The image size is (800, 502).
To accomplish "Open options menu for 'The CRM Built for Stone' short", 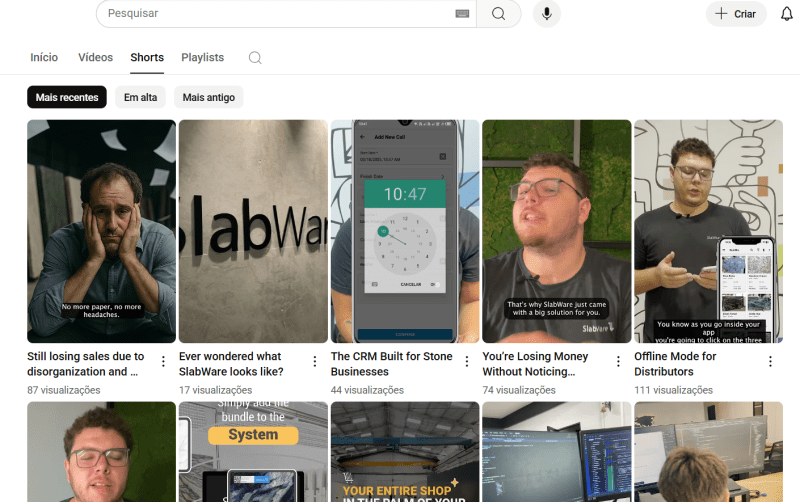I will 467,362.
